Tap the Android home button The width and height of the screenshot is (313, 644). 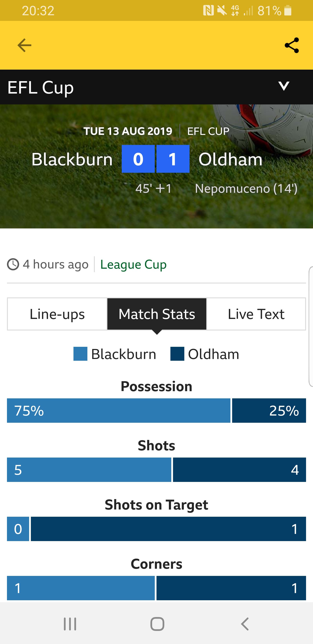157,624
